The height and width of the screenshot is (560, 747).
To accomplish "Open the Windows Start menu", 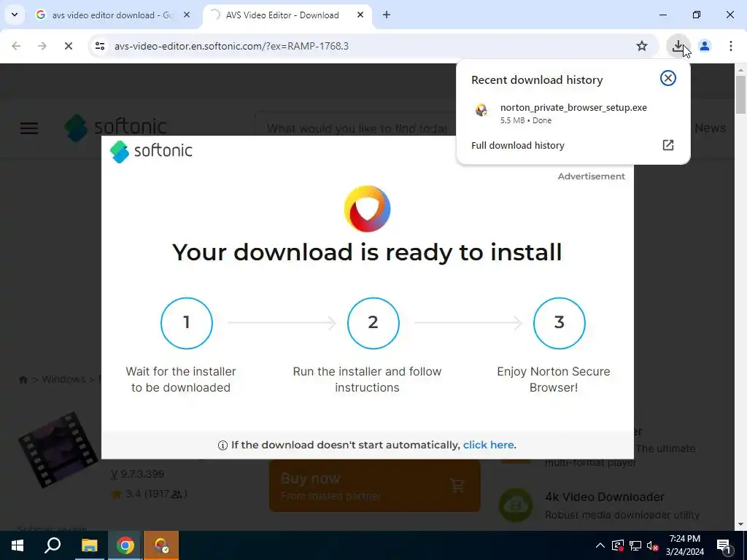I will [18, 545].
